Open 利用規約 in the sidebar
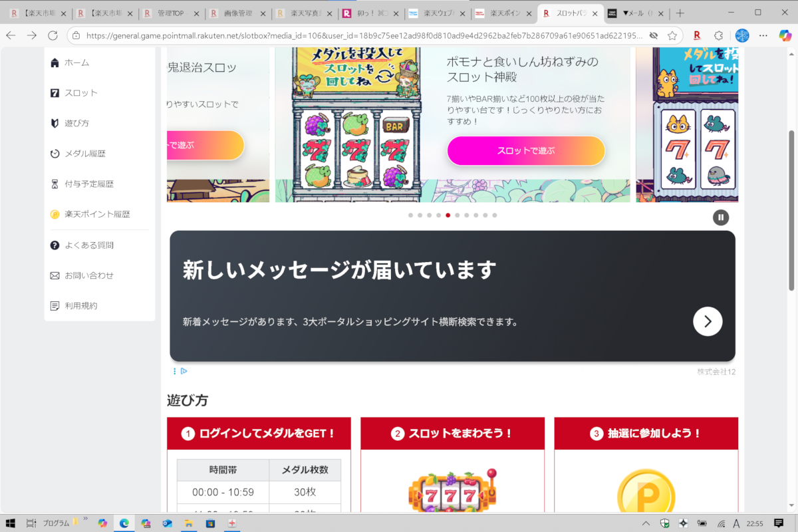The height and width of the screenshot is (532, 798). 100,306
